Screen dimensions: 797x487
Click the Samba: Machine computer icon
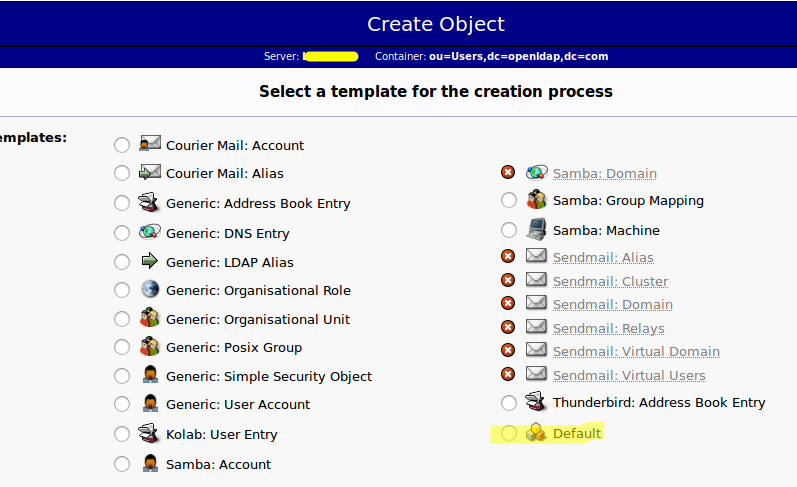[x=537, y=230]
